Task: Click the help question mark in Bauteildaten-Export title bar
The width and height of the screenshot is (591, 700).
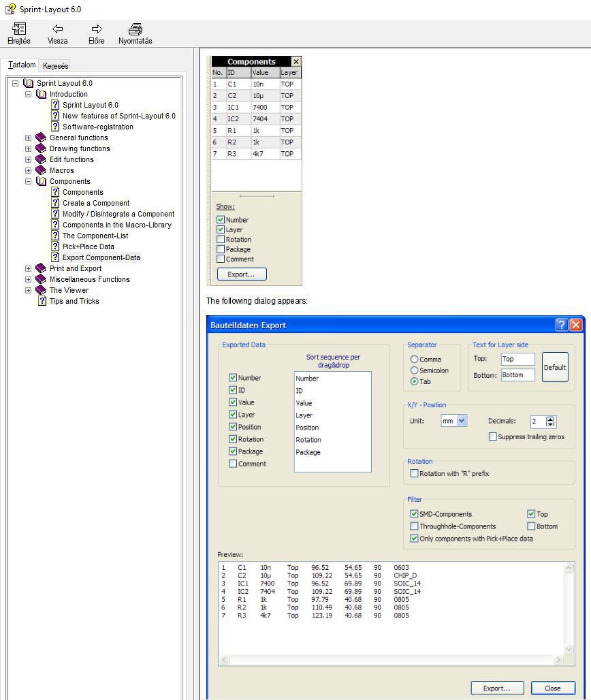Action: (x=562, y=325)
